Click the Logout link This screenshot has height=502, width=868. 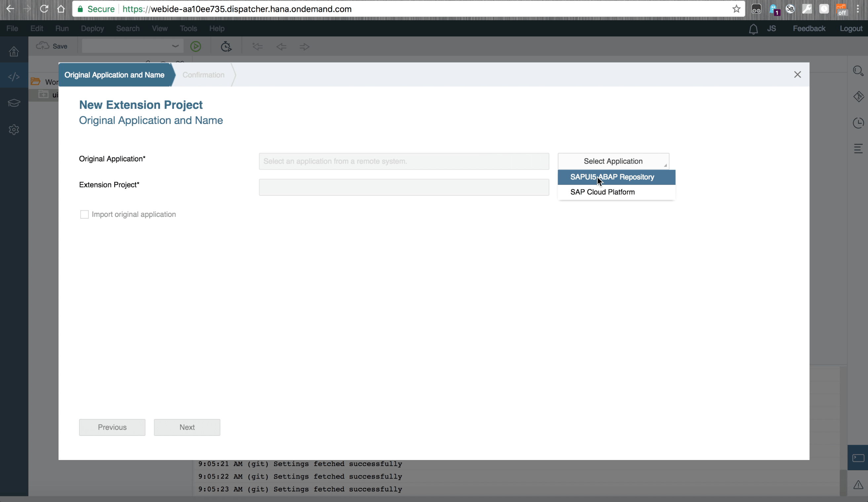851,28
